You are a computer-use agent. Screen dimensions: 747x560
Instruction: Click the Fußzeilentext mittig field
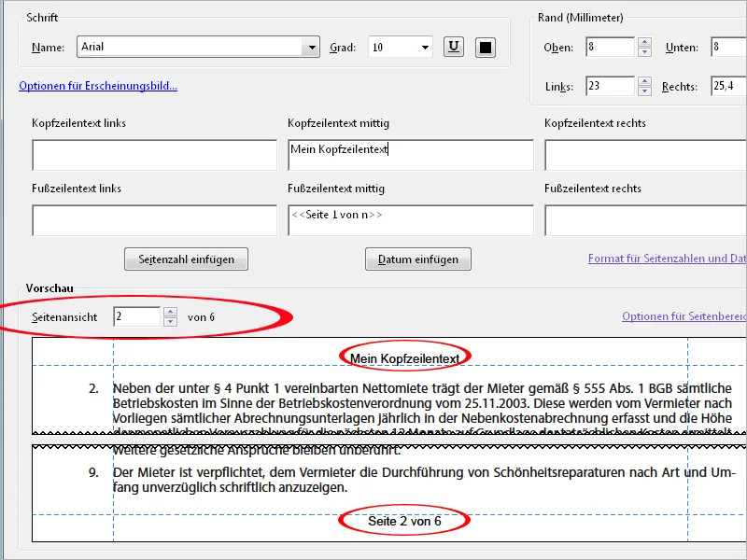pyautogui.click(x=411, y=220)
